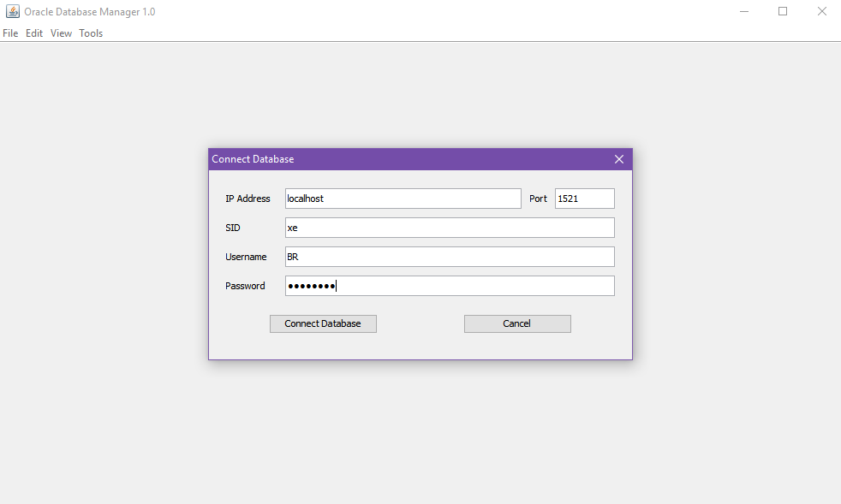Open the Tools menu
841x504 pixels.
tap(91, 33)
